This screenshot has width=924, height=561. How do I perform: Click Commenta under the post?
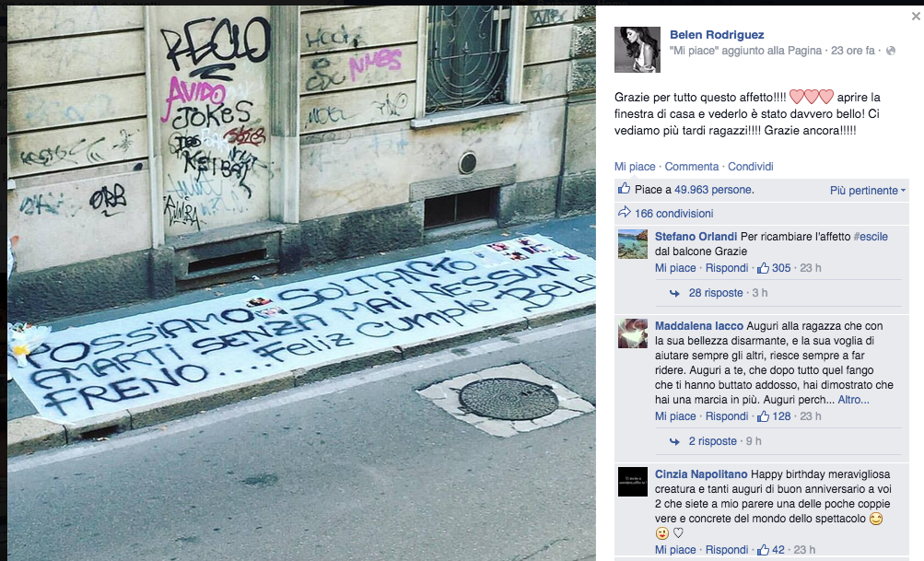[x=692, y=167]
